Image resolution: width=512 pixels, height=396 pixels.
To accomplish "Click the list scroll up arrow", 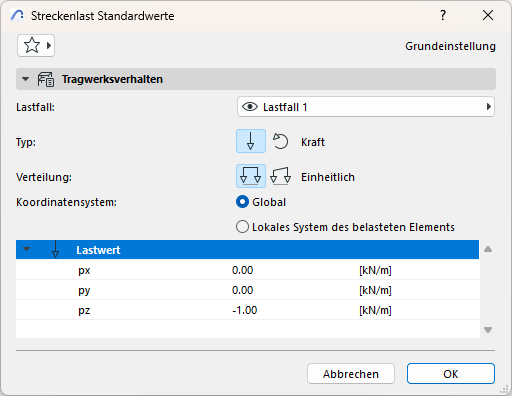I will 488,249.
